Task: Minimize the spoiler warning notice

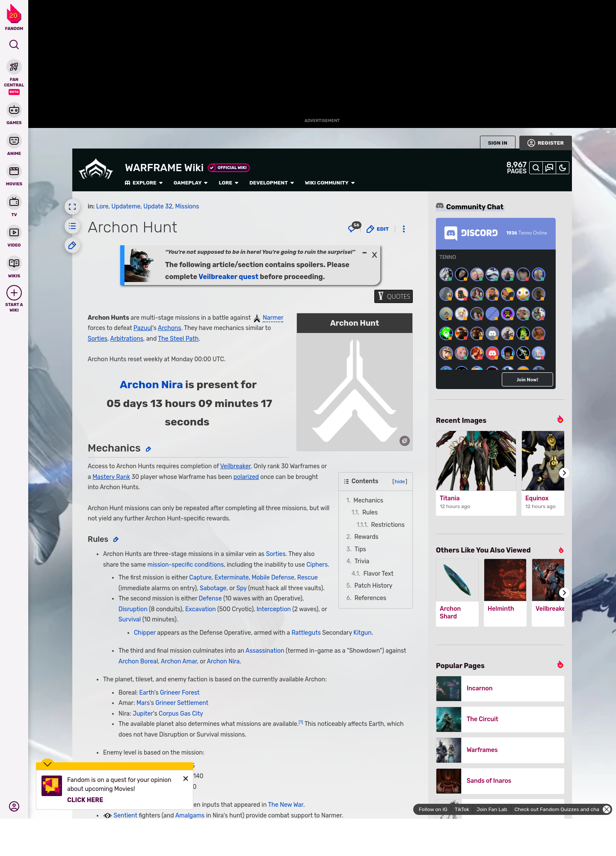Action: coord(364,253)
